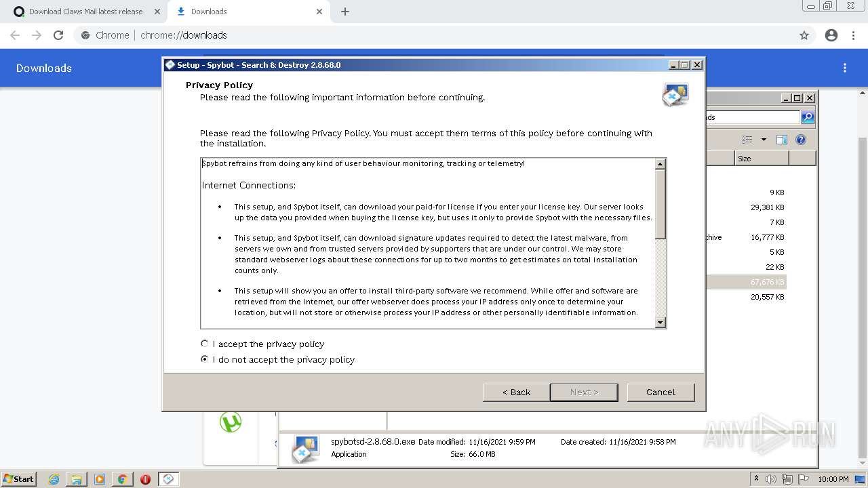The image size is (868, 488).
Task: Click the Explorer window search field
Action: tap(753, 117)
